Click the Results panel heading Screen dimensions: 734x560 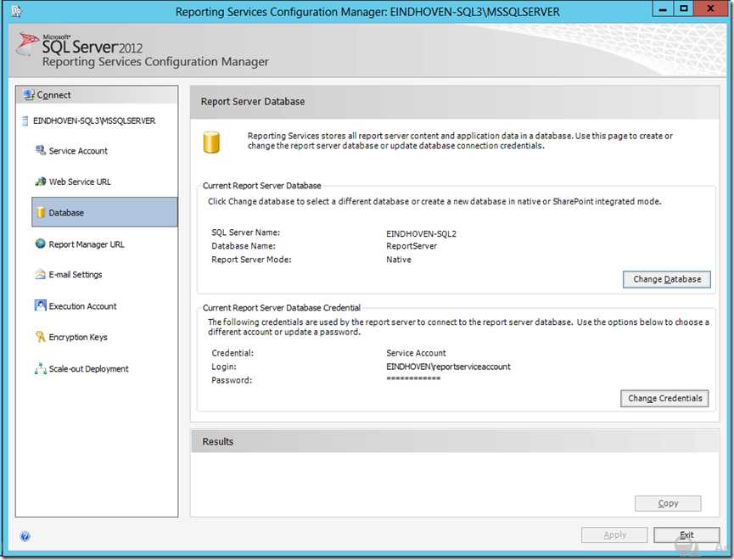pos(218,441)
